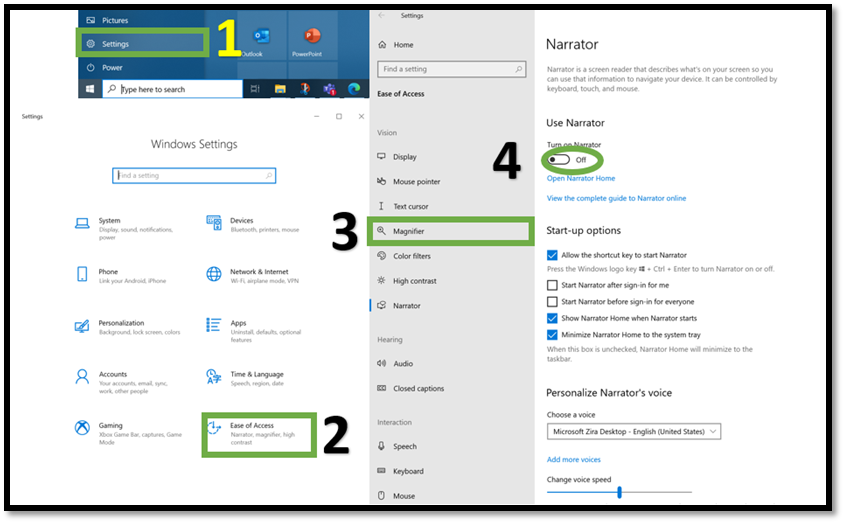
Task: Uncheck Allow the shortcut key to start Narrator
Action: coord(552,256)
